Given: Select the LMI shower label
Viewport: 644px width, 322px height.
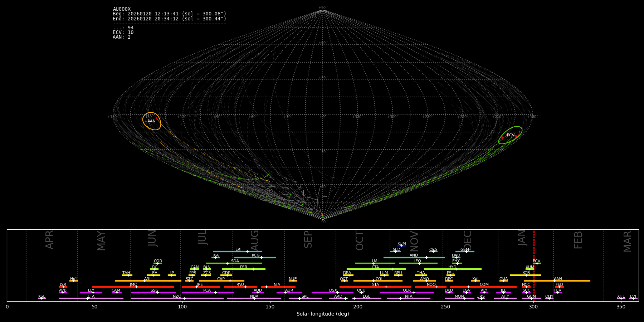Looking at the screenshot, I should click(375, 261).
